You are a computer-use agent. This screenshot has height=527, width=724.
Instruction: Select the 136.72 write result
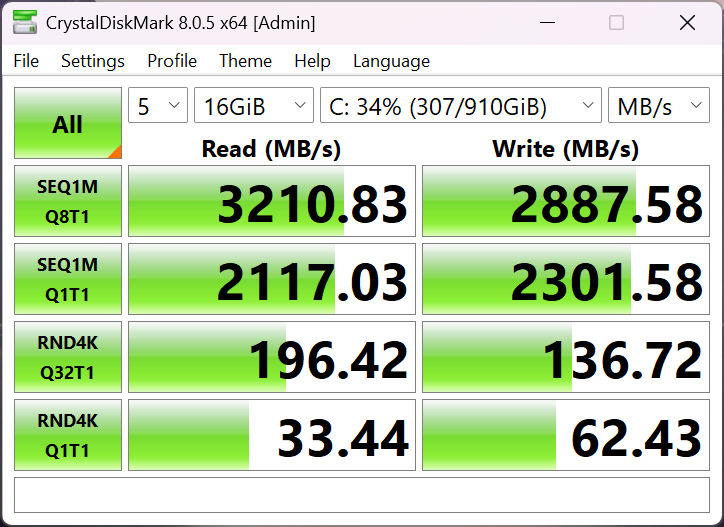point(566,357)
